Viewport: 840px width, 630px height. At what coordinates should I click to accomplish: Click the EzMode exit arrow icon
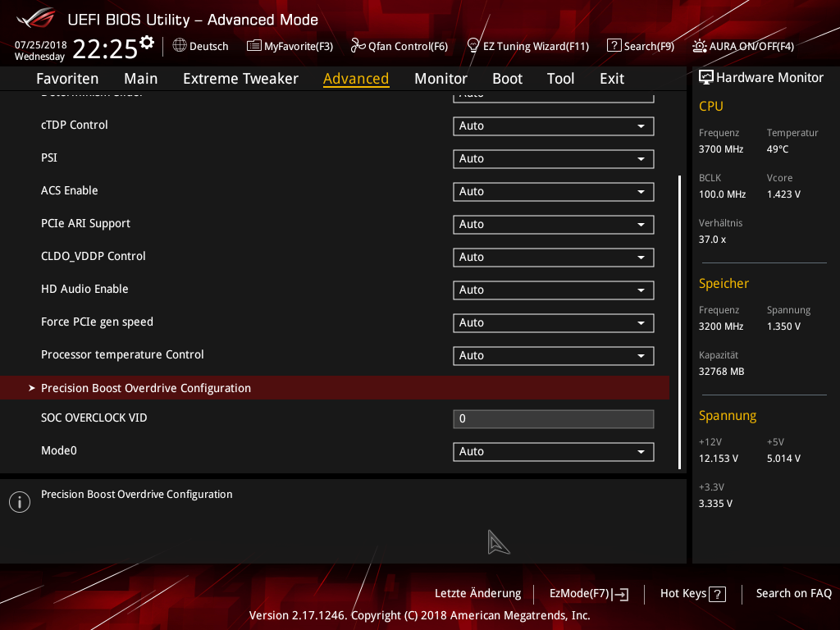(622, 594)
